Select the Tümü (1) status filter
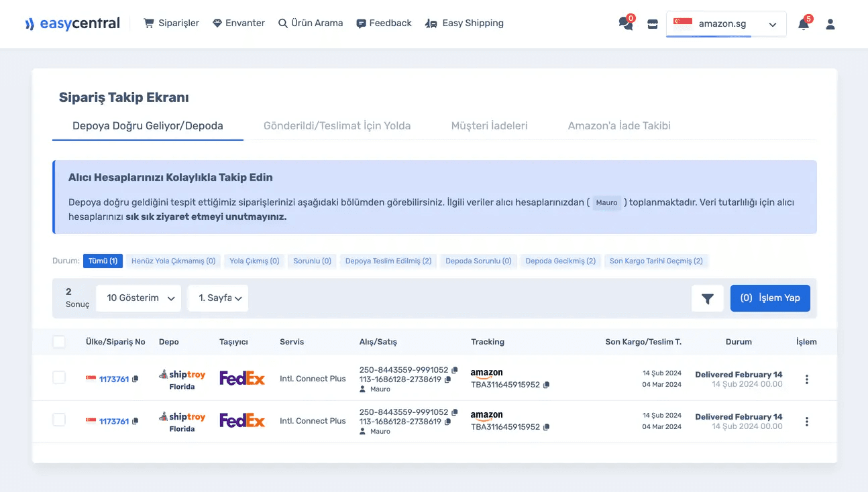The width and height of the screenshot is (868, 492). coord(103,261)
